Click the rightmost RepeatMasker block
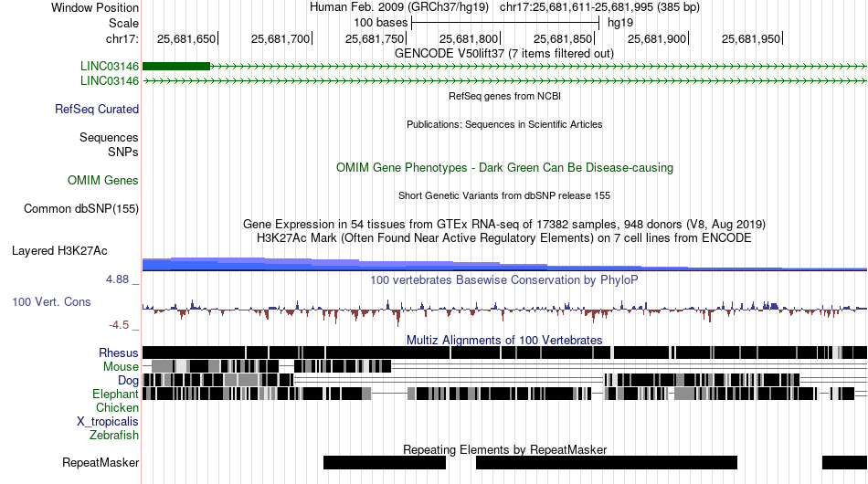The image size is (868, 484). (x=845, y=462)
